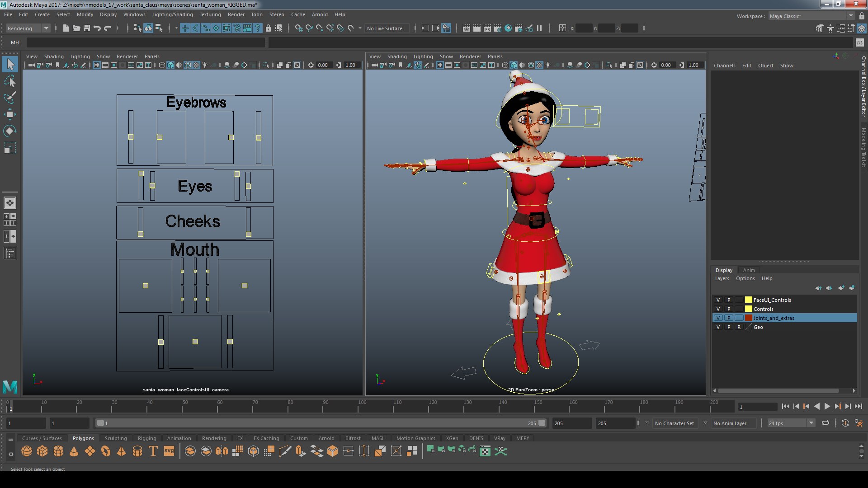Toggle playback P of Joints_and_extras layer
The image size is (868, 488).
pyautogui.click(x=729, y=318)
